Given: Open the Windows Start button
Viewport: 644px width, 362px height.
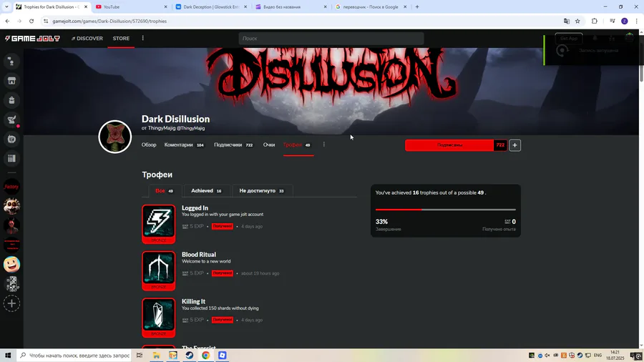Looking at the screenshot, I should 8,356.
